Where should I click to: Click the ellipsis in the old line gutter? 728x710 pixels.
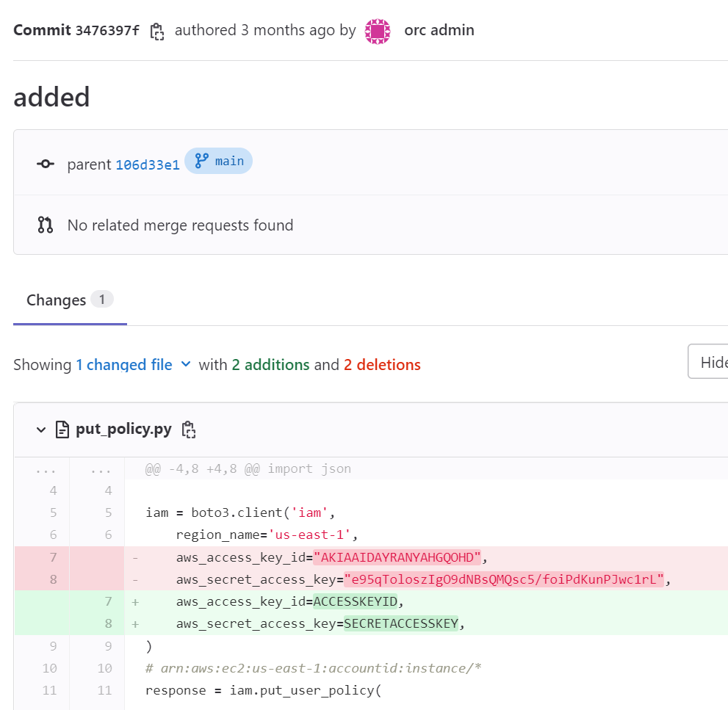pos(45,468)
